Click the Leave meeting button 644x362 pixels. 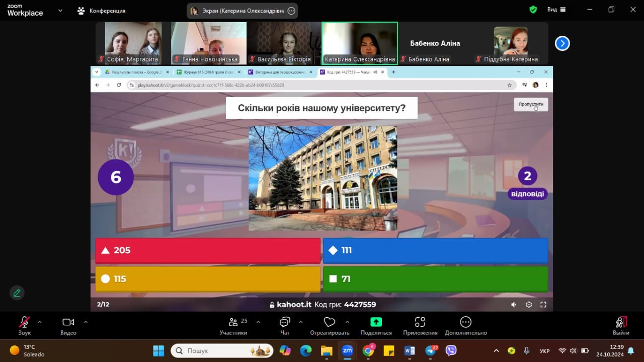click(x=621, y=326)
